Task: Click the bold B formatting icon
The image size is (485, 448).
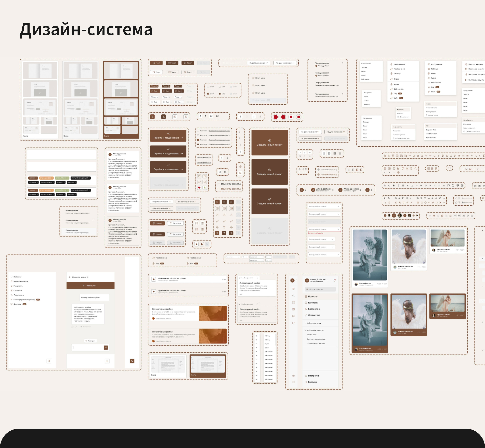Action: (201, 116)
